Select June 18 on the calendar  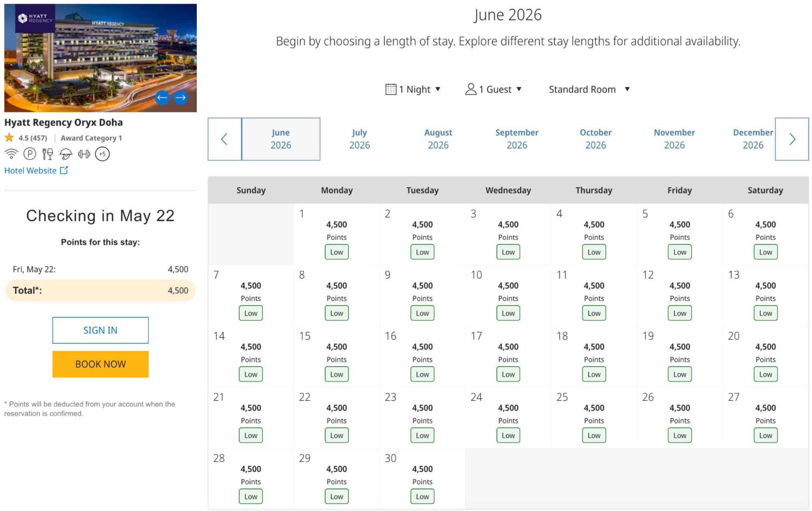pyautogui.click(x=594, y=357)
